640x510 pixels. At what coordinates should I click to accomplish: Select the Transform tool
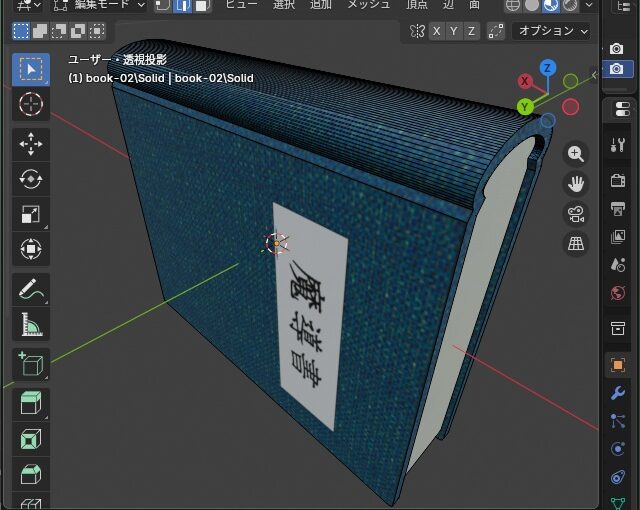[x=31, y=249]
